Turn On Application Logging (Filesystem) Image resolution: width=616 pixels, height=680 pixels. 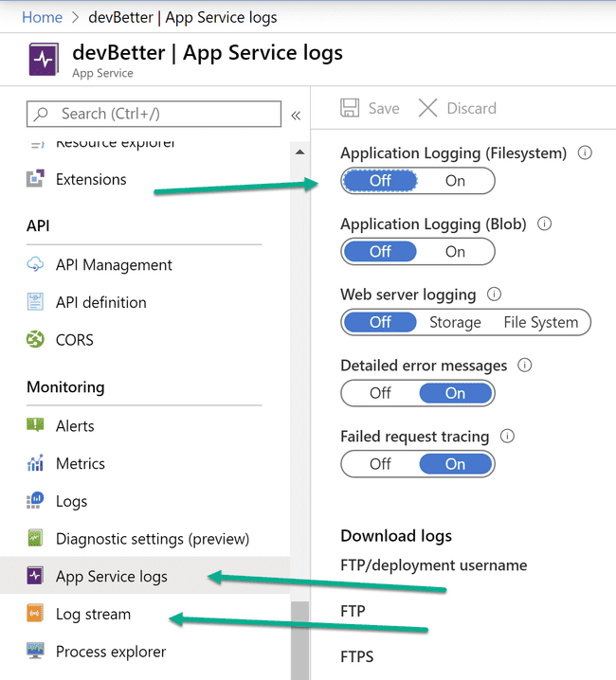(x=455, y=181)
